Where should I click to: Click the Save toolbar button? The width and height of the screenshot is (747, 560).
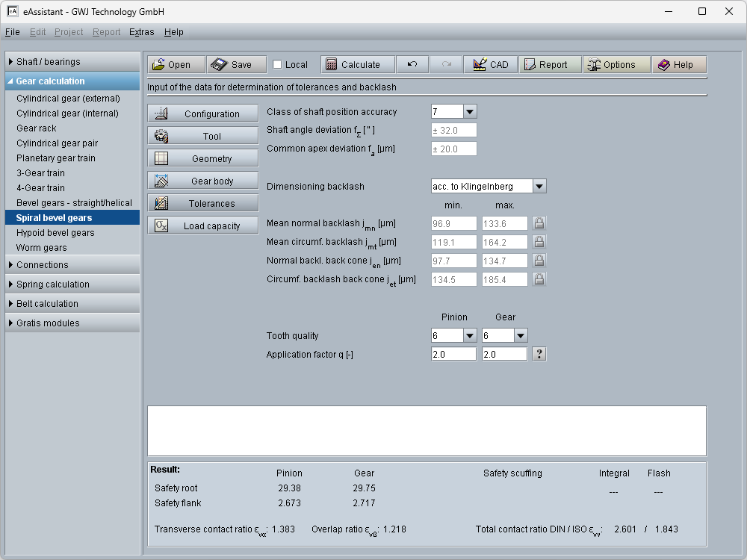[x=235, y=65]
